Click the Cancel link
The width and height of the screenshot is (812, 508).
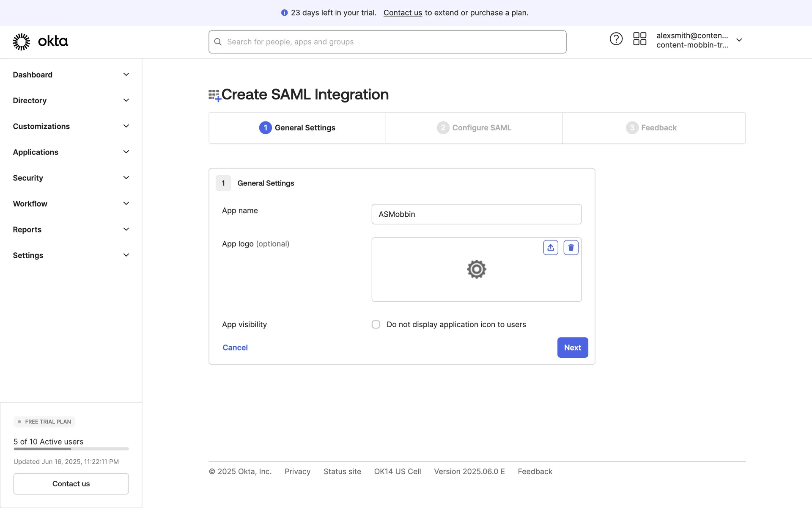(x=235, y=348)
